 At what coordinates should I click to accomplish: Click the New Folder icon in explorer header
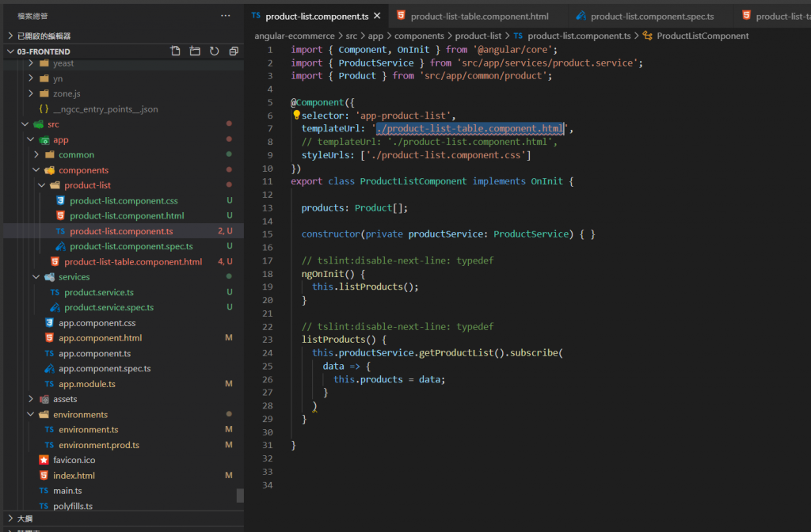195,51
